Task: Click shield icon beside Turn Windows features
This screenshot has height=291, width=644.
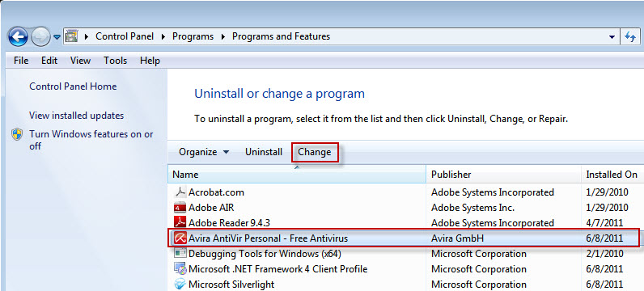Action: (x=17, y=134)
